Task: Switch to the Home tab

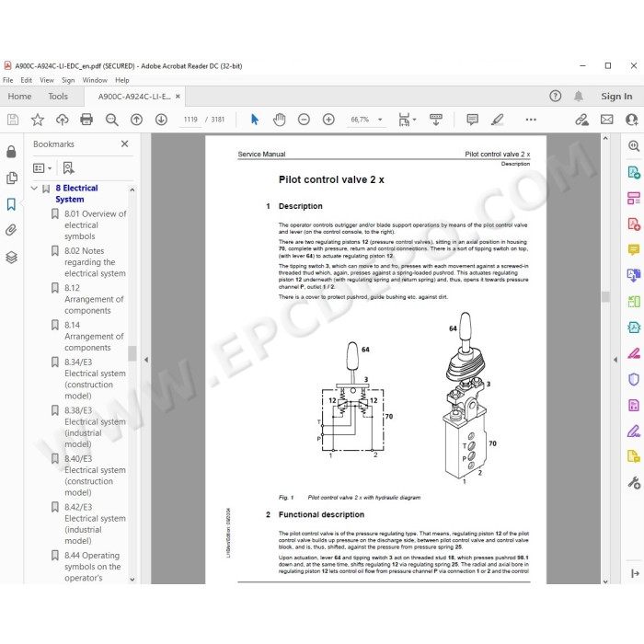Action: [x=19, y=96]
